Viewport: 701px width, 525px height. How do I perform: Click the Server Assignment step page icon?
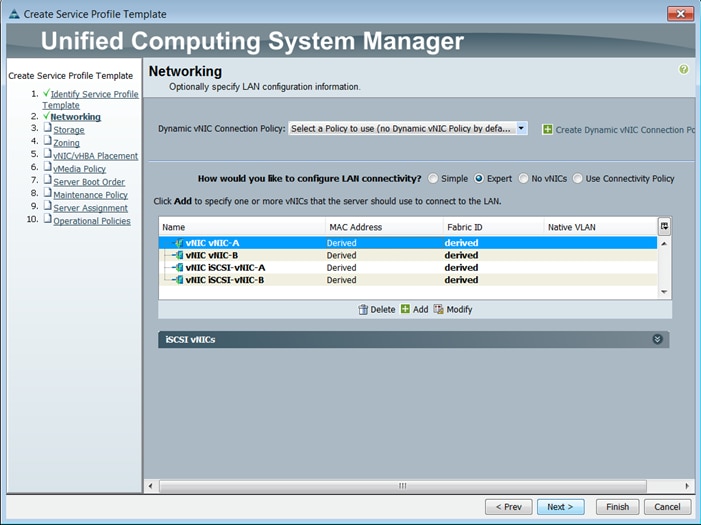click(x=47, y=206)
